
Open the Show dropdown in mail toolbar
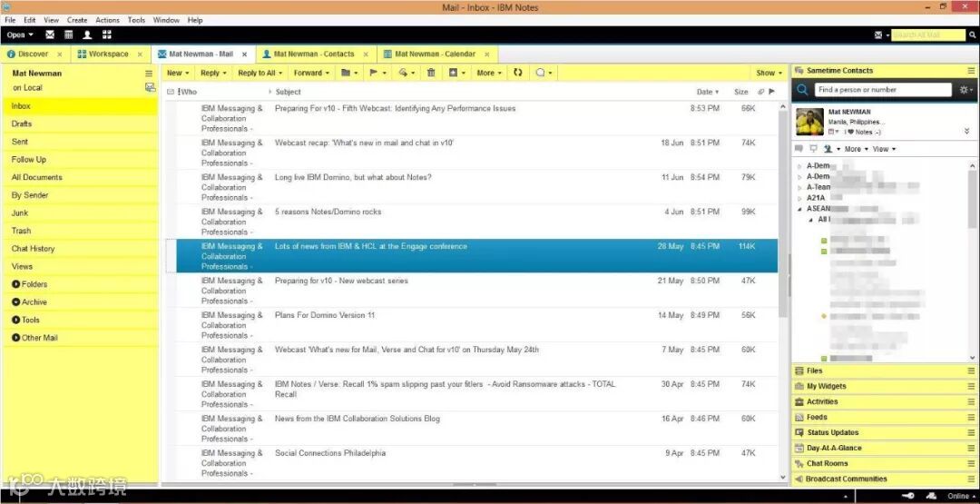(x=769, y=74)
